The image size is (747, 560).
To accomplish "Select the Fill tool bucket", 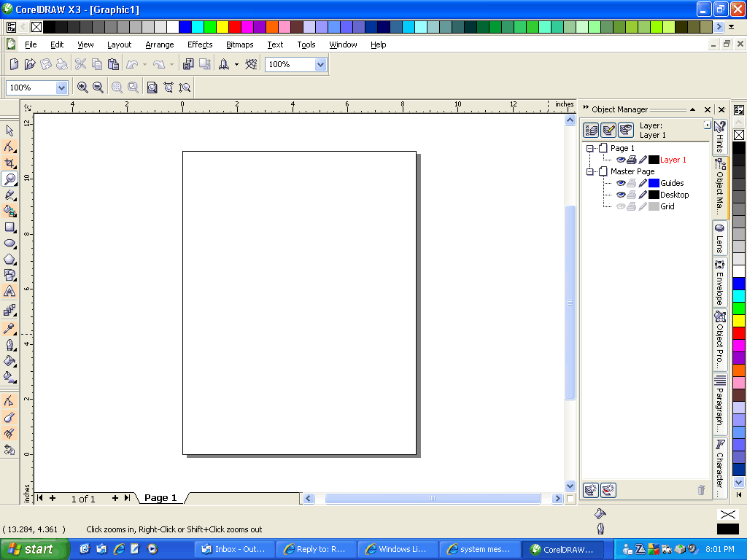I will [x=9, y=360].
